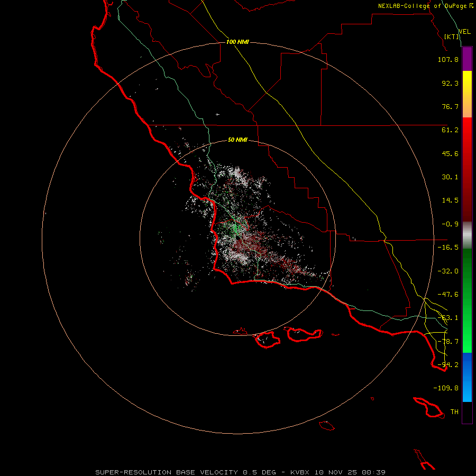Click the [KT] units label
Image resolution: width=476 pixels, height=476 pixels.
click(x=452, y=36)
